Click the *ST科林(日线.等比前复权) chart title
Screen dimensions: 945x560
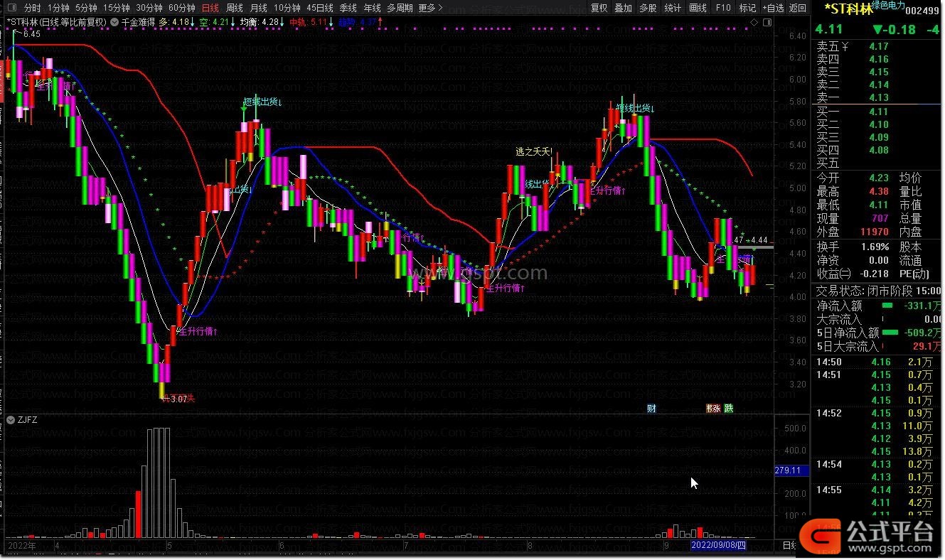click(x=56, y=22)
